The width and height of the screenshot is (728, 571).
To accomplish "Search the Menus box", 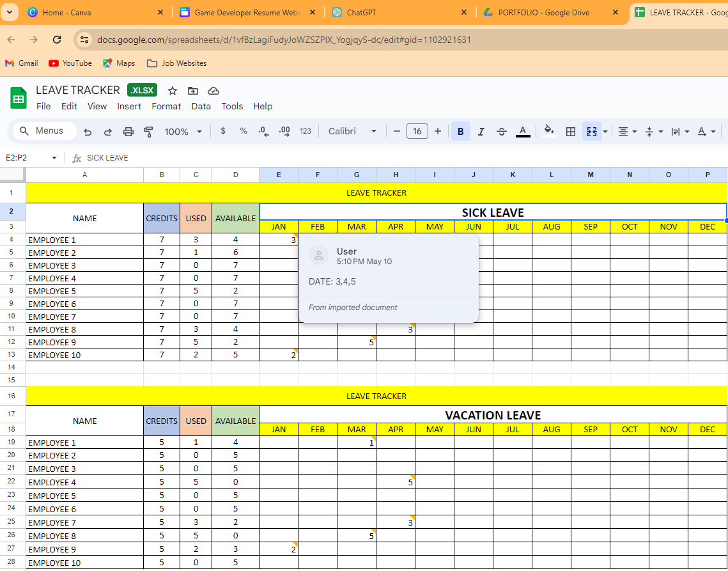I will (45, 131).
